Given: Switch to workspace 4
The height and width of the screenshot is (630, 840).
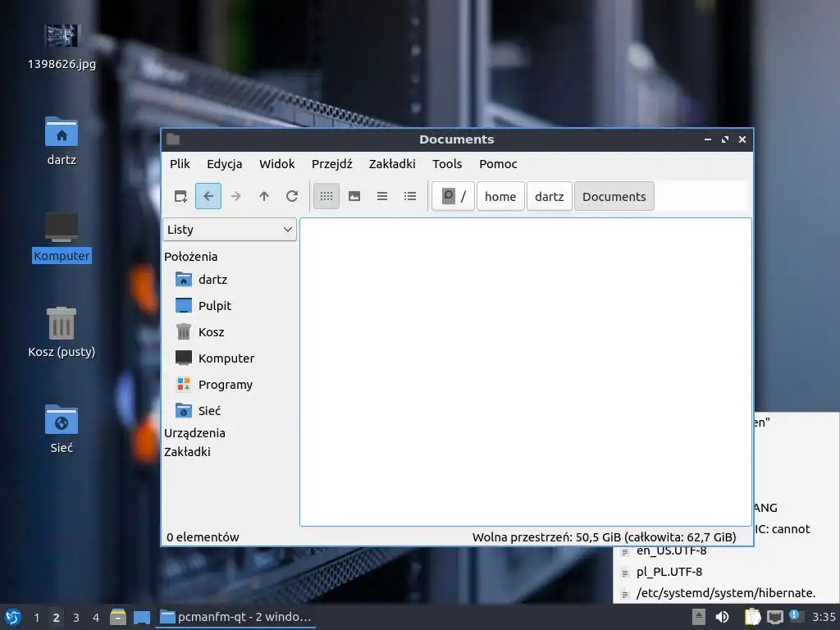Looking at the screenshot, I should [96, 618].
